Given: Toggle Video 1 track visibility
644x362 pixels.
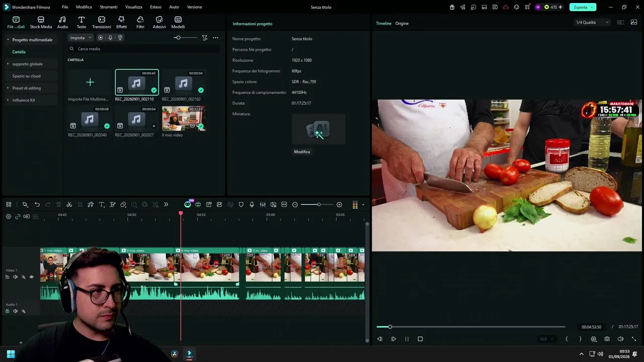Looking at the screenshot, I should (31, 277).
